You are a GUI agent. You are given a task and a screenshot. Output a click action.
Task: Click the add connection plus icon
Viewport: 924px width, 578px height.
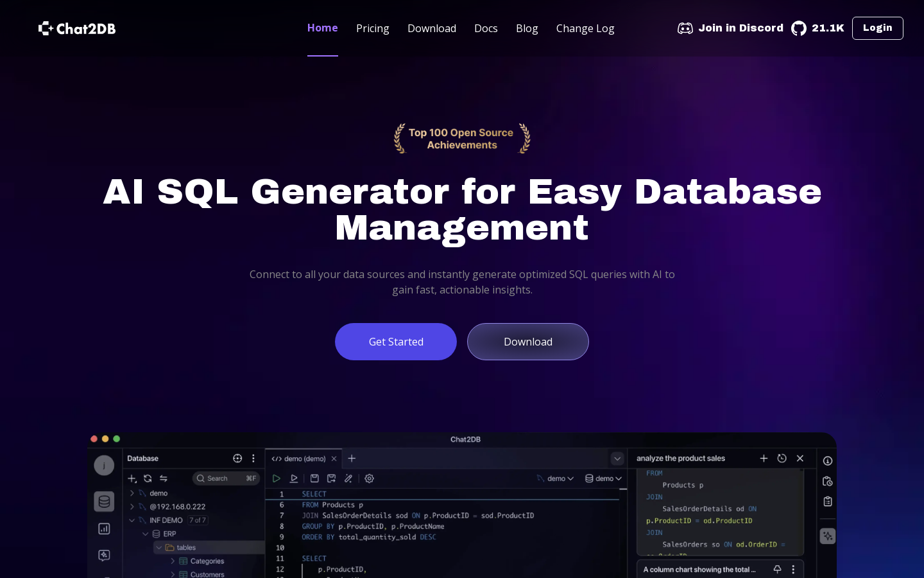pos(132,478)
